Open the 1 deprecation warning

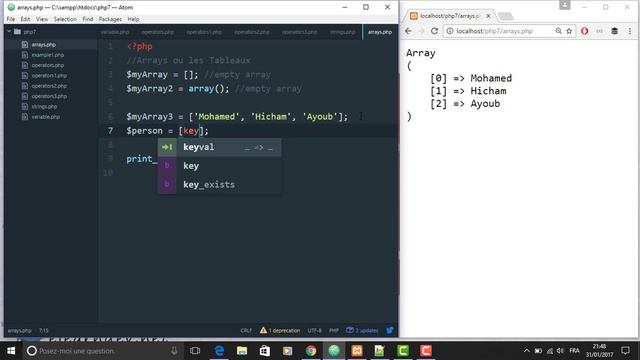[x=280, y=331]
